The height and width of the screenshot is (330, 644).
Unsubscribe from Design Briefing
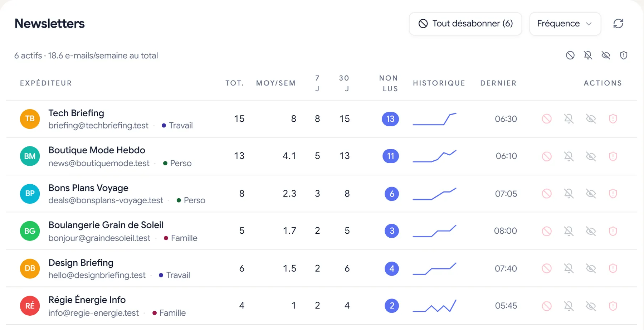[x=547, y=268]
